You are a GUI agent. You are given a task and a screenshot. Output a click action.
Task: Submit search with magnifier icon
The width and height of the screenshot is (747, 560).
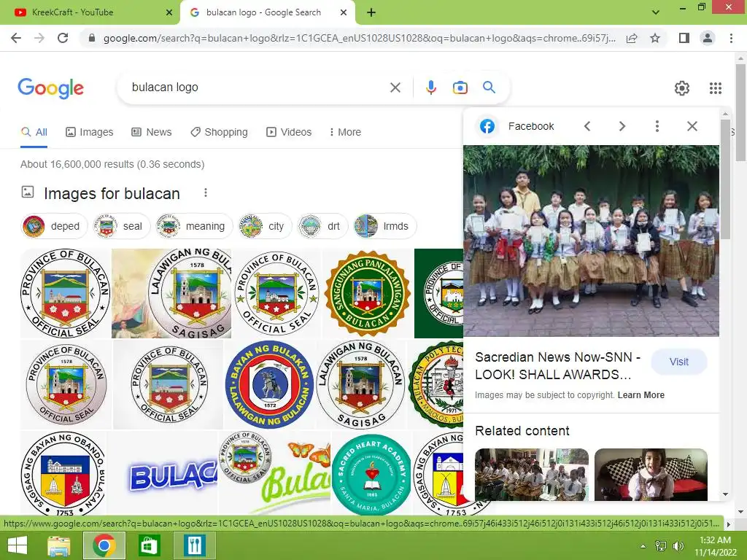(489, 87)
